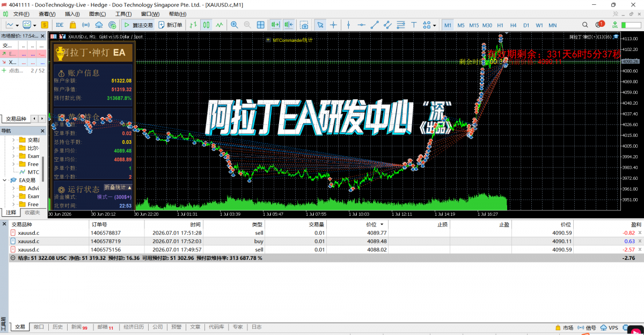The width and height of the screenshot is (644, 335).
Task: Toggle the chart shift button
Action: [x=289, y=25]
